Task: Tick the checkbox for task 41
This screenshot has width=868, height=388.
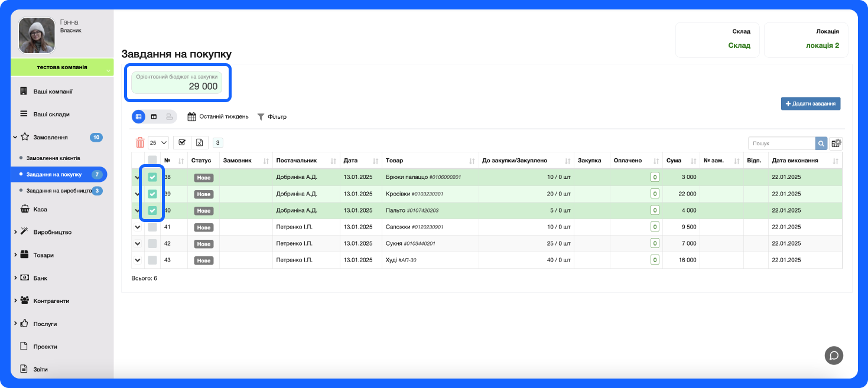Action: (152, 227)
